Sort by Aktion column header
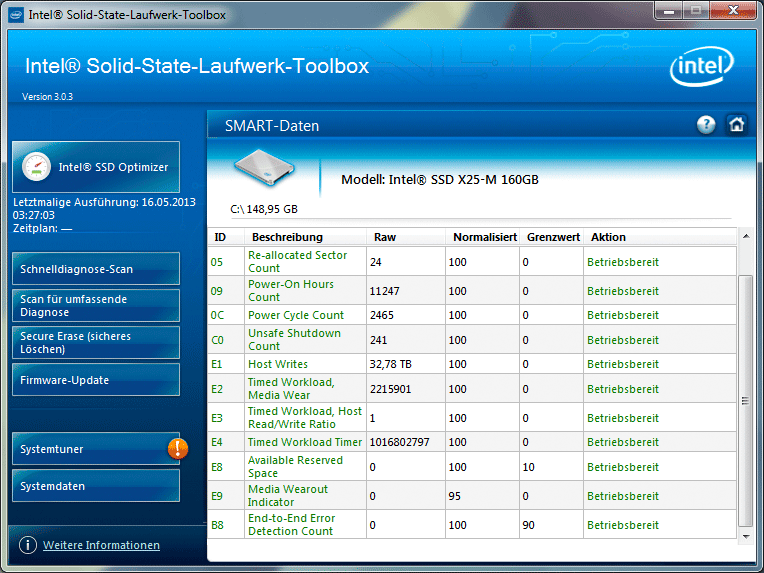 (x=660, y=237)
